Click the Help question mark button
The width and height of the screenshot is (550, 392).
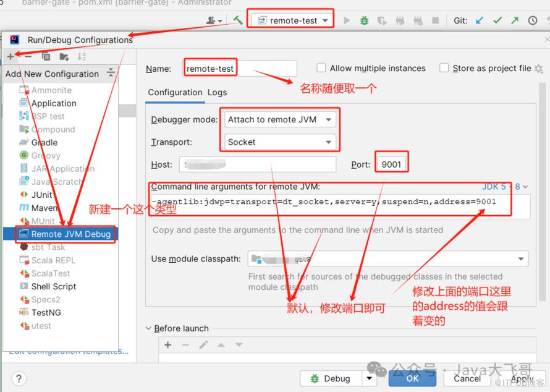pos(19,378)
